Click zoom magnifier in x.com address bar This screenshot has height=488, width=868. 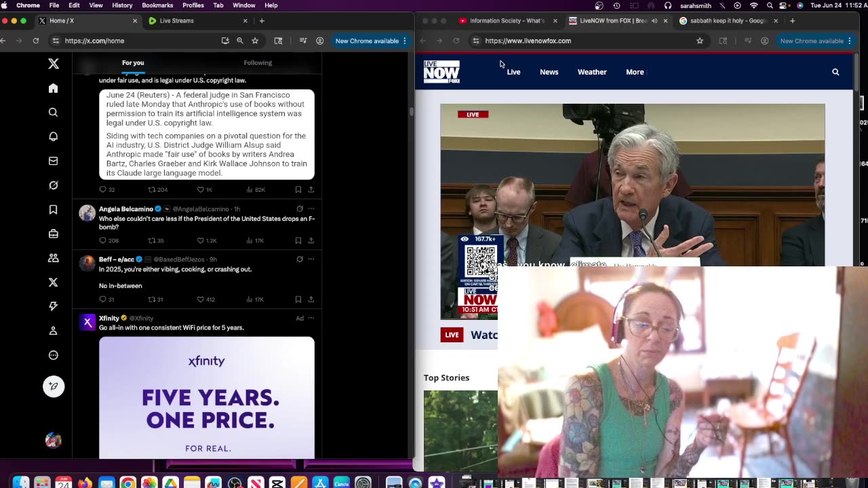tap(240, 41)
